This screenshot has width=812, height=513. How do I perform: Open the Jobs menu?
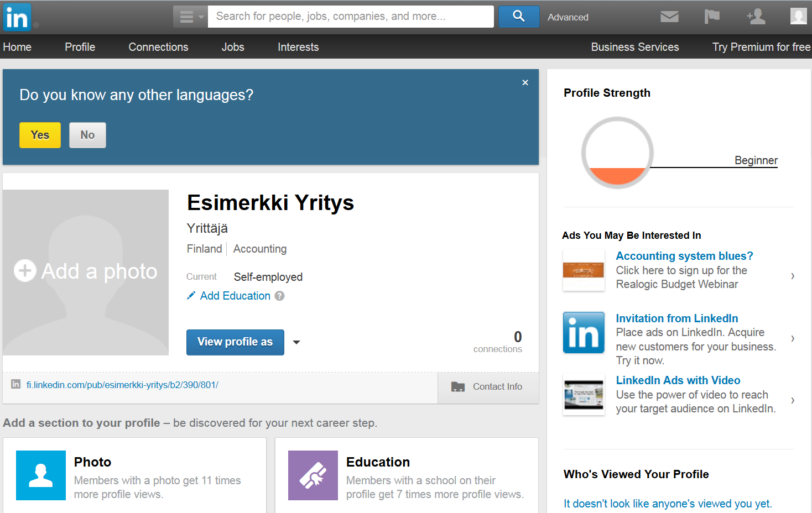coord(233,47)
